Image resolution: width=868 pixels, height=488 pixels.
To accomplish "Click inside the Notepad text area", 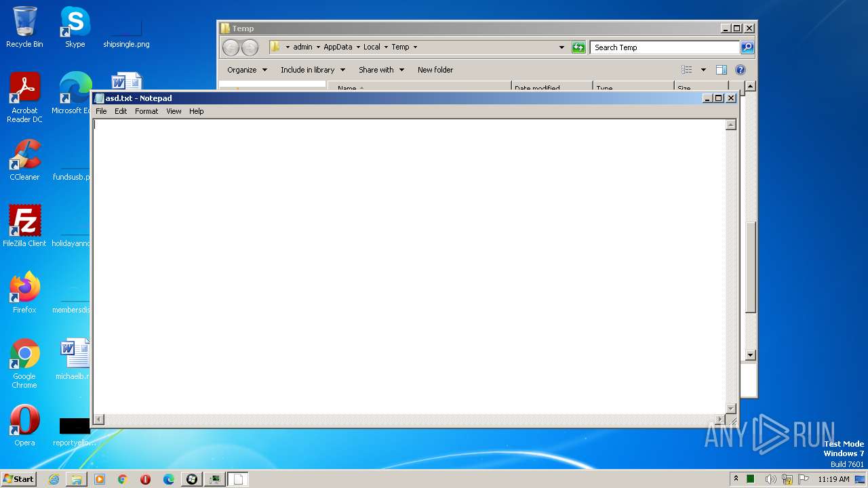I will pyautogui.click(x=409, y=266).
